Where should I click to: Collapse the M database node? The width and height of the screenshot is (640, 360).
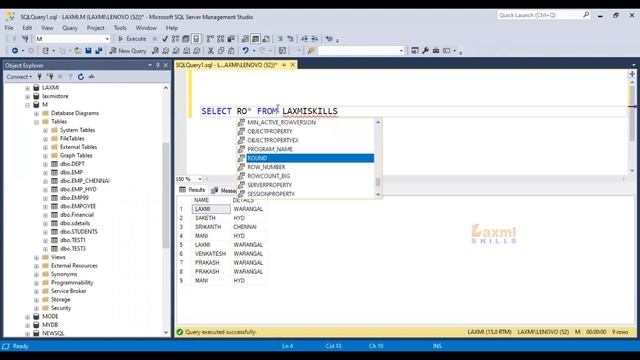pos(27,105)
